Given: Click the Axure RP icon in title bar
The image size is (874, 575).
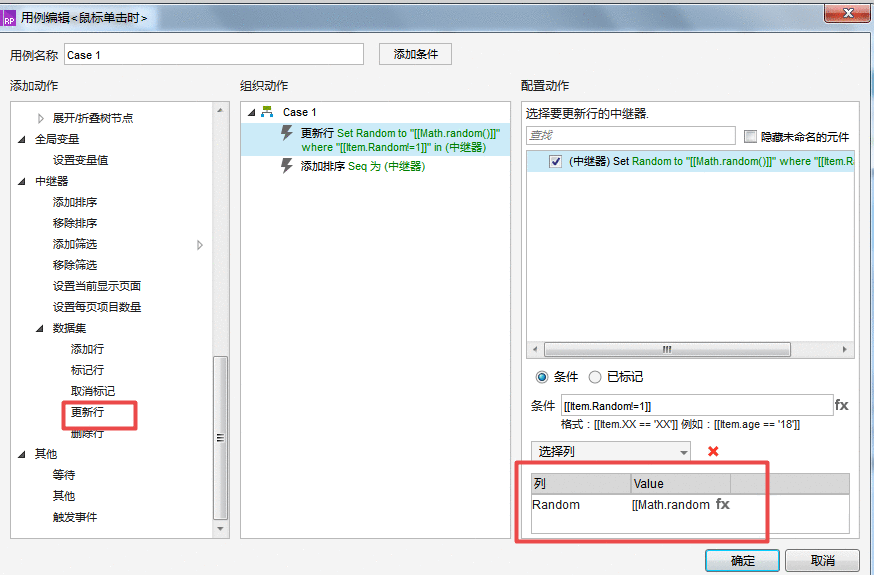Looking at the screenshot, I should pyautogui.click(x=9, y=18).
